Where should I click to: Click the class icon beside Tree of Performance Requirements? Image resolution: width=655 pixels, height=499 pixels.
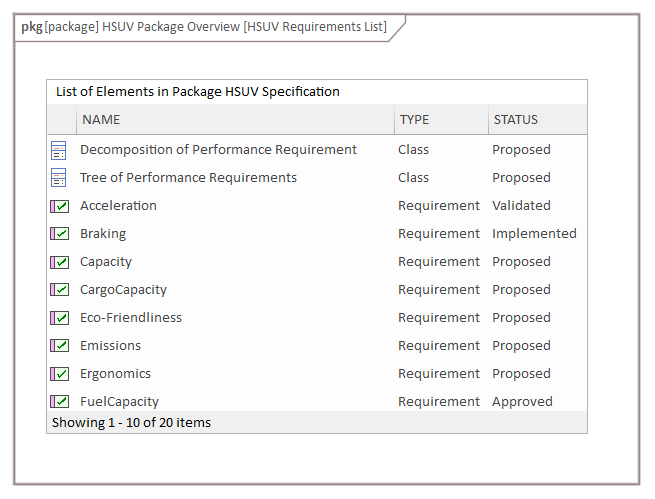(59, 178)
